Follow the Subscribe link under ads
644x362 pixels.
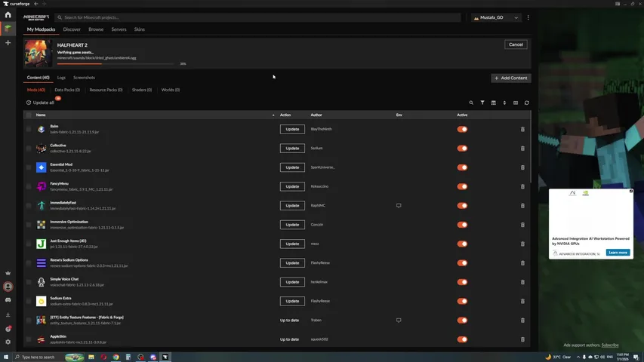(x=610, y=345)
